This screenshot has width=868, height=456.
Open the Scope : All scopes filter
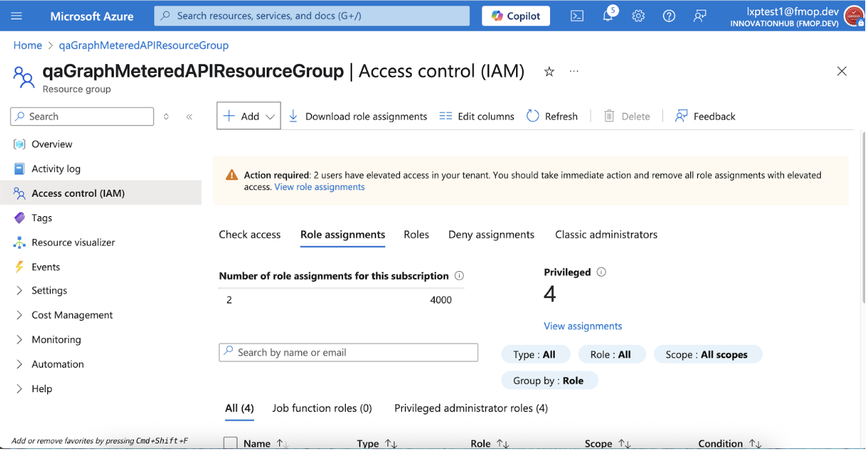[x=707, y=355]
